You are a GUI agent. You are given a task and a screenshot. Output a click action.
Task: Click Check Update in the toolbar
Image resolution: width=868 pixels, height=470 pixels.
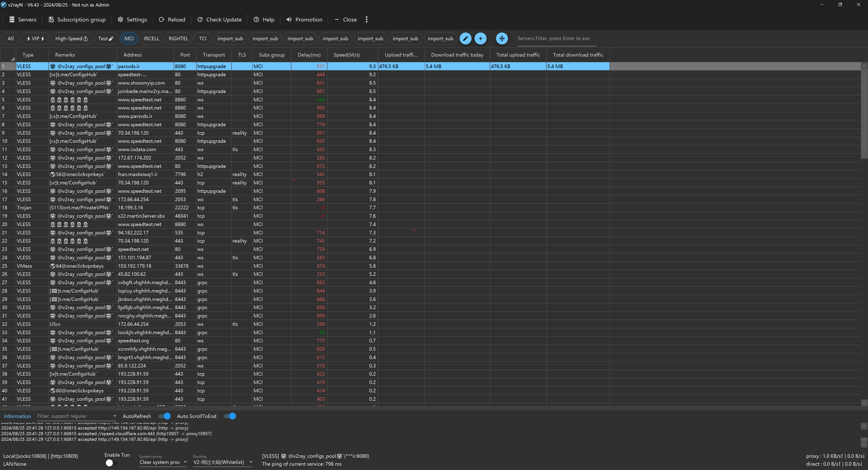[219, 19]
